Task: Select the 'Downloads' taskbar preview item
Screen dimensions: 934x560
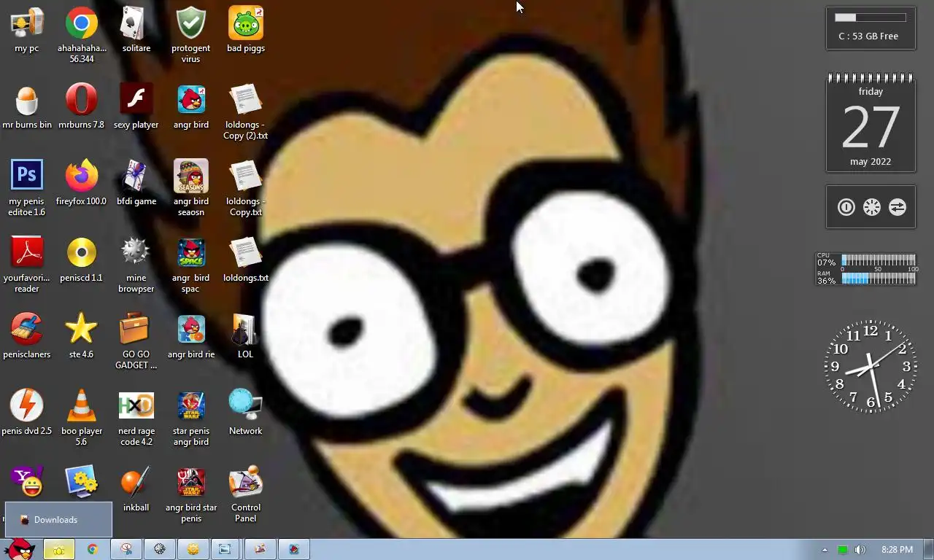Action: click(58, 520)
